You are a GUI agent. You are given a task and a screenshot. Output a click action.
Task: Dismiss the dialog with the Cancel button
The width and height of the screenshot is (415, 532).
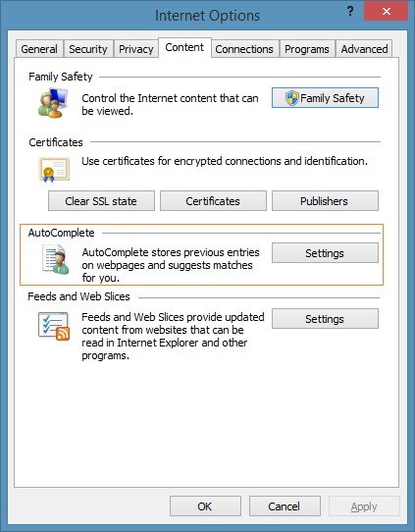coord(285,506)
